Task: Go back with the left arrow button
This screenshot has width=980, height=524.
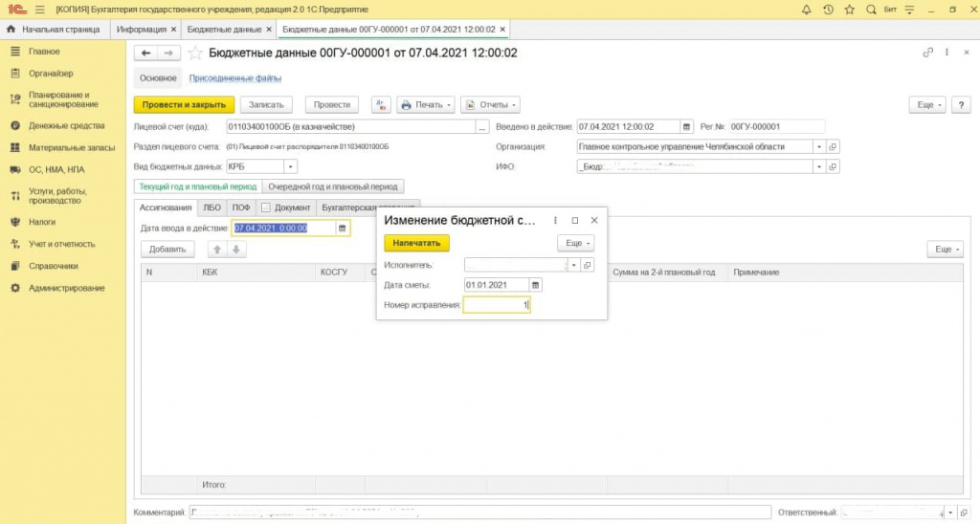Action: [146, 54]
